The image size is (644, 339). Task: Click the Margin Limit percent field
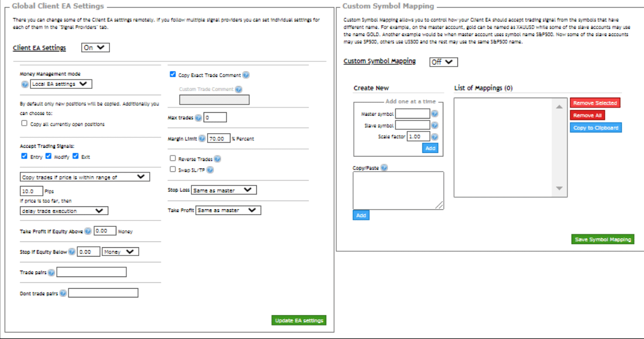tap(219, 139)
